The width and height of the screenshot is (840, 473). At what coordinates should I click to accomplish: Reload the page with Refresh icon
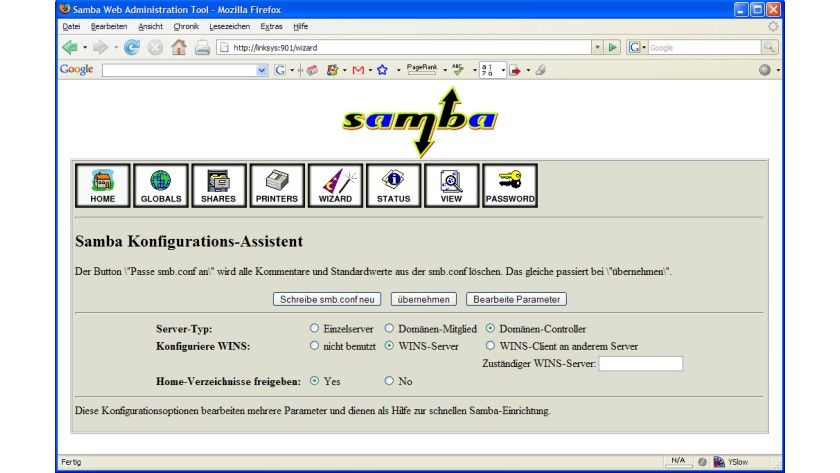[x=131, y=48]
